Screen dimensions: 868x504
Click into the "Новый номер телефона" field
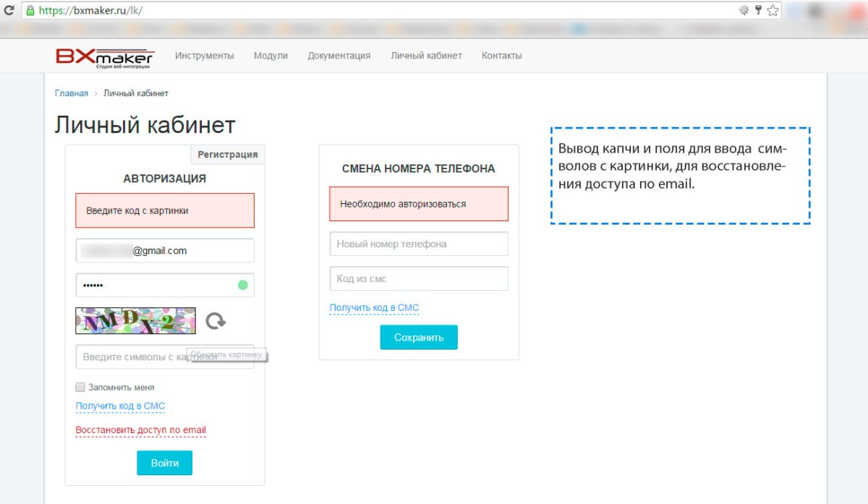(419, 244)
